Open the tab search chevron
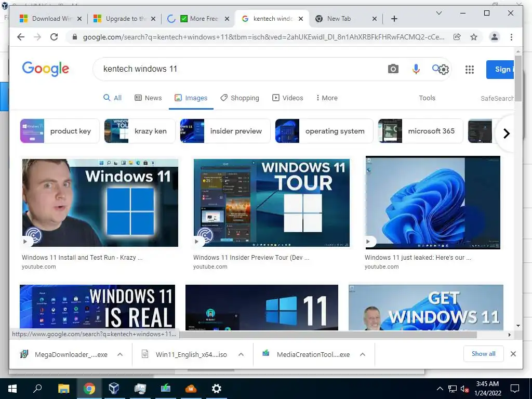The height and width of the screenshot is (399, 532). 438,13
